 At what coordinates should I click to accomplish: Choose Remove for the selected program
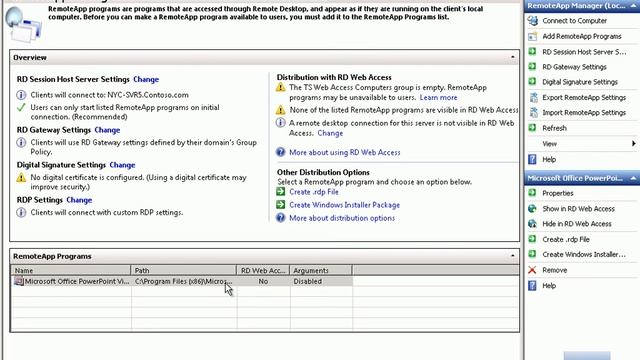(x=554, y=270)
